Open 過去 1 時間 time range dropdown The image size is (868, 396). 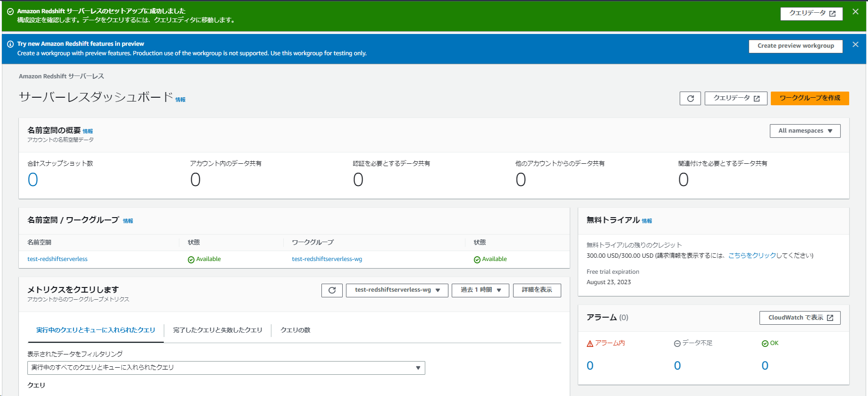pos(480,290)
